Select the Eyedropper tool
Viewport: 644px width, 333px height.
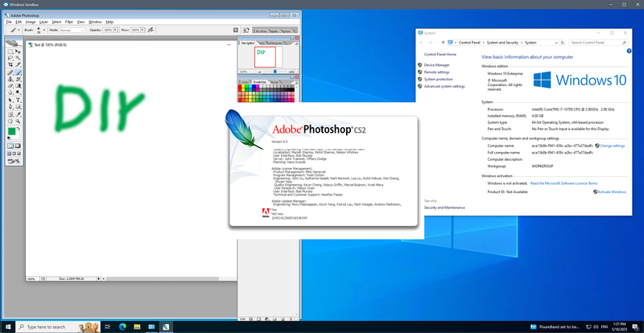click(x=18, y=114)
